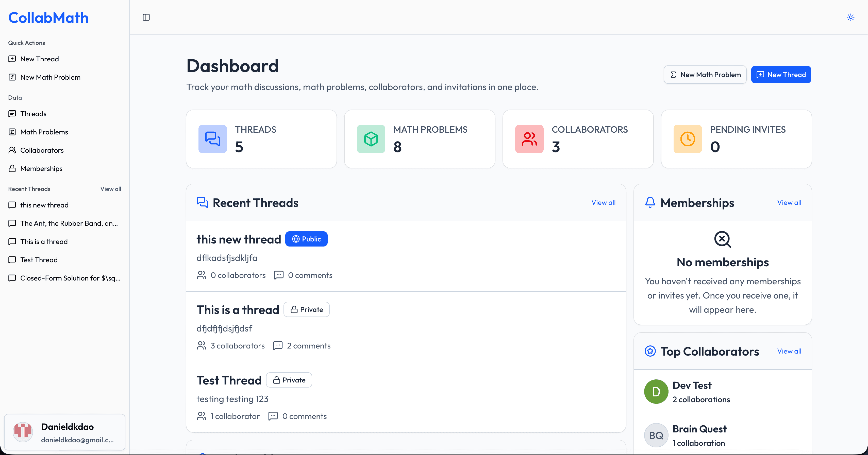Click Private badge on This is a thread
Viewport: 868px width, 455px height.
306,309
